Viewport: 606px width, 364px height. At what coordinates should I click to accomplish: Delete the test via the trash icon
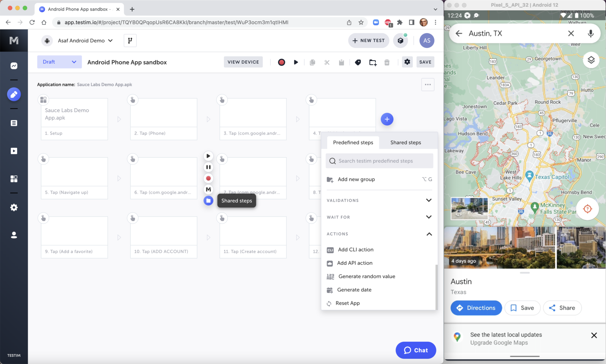click(x=387, y=62)
